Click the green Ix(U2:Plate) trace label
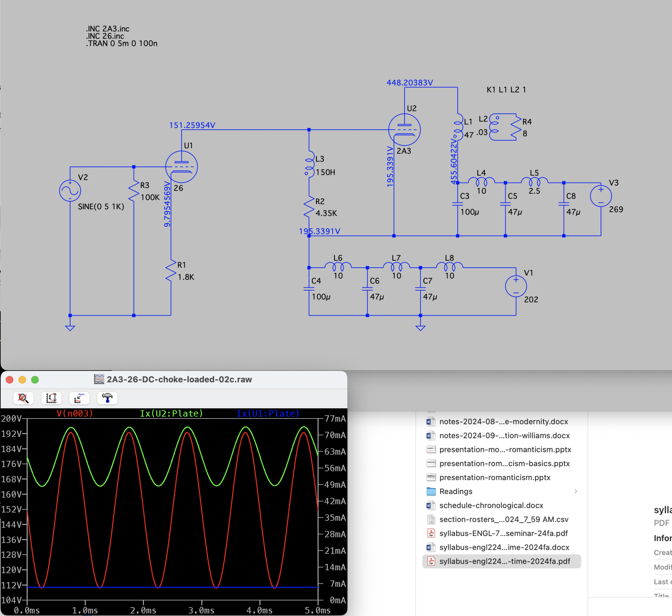Viewport: 672px width, 616px height. pos(171,414)
